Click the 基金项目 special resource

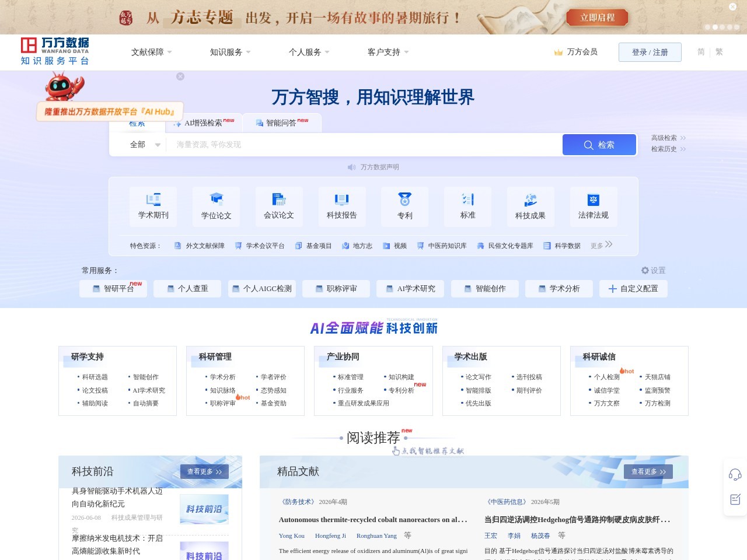tap(313, 246)
